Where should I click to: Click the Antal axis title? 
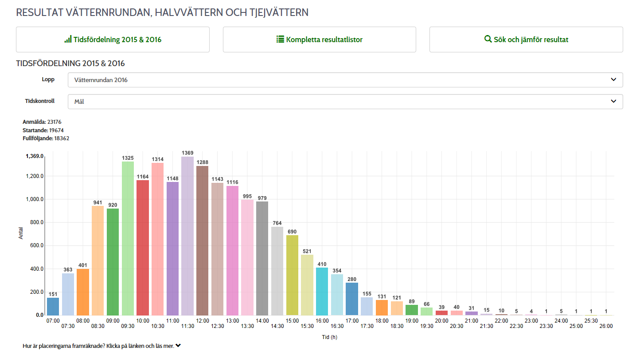click(x=20, y=233)
